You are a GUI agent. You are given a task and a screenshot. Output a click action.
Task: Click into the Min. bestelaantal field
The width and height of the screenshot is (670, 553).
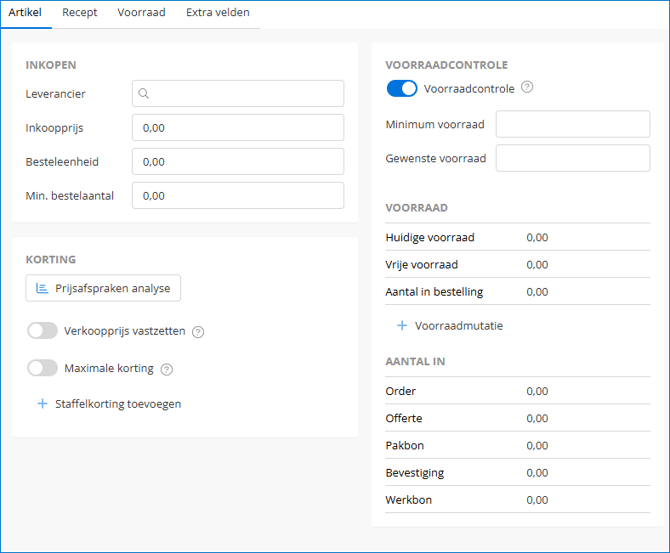pos(238,196)
